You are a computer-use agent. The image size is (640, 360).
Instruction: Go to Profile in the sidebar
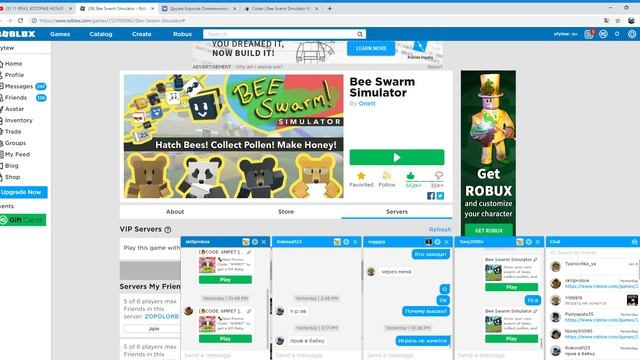[14, 75]
